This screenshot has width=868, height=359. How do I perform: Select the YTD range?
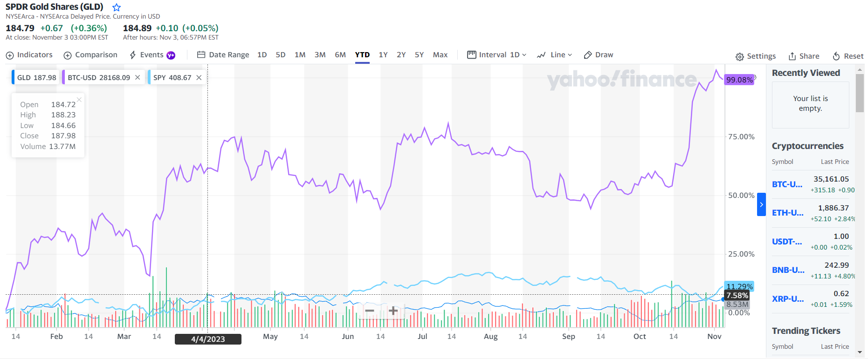[362, 55]
